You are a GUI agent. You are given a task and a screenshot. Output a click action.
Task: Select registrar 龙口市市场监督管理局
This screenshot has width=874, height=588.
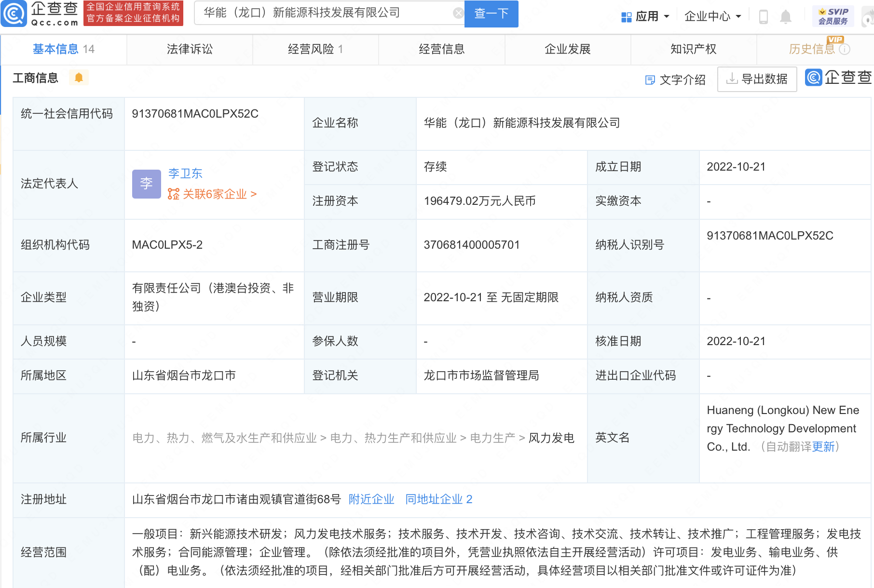[x=481, y=375]
